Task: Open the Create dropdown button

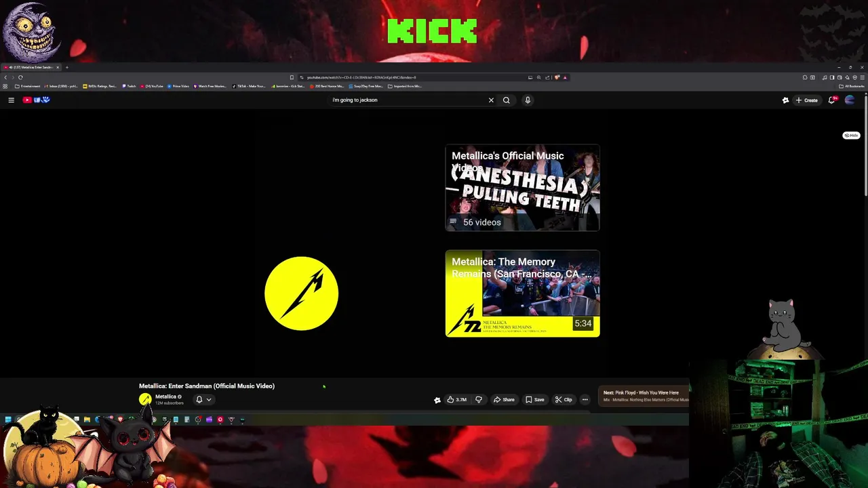Action: pos(807,100)
